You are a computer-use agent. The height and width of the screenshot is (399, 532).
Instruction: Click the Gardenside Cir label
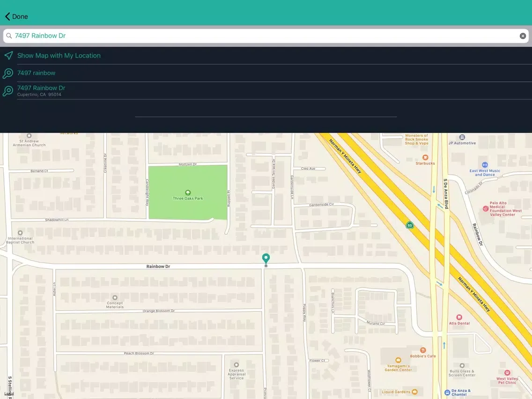[x=321, y=205]
